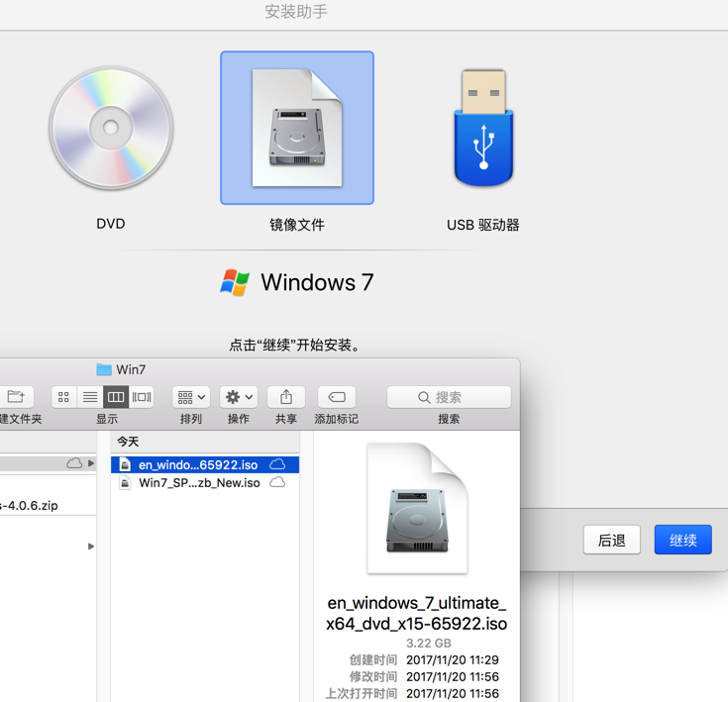Image resolution: width=728 pixels, height=702 pixels.
Task: Click the Finder 搜索 search field
Action: pyautogui.click(x=449, y=397)
